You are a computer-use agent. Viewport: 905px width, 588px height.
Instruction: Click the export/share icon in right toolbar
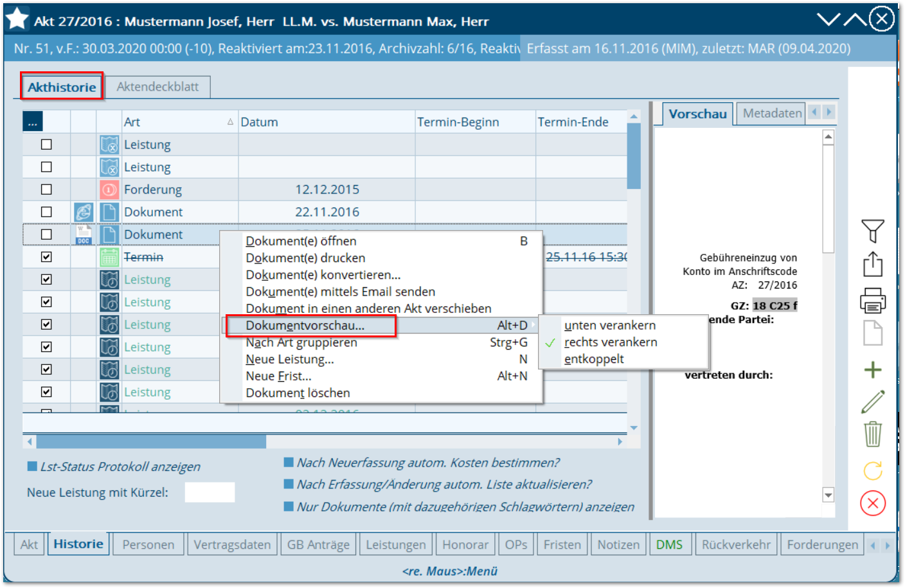coord(872,264)
